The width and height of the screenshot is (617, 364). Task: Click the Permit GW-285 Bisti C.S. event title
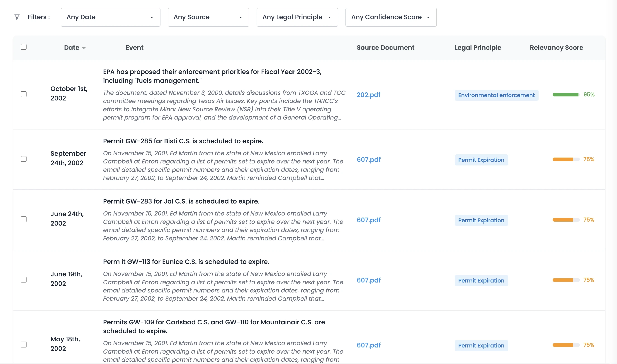click(x=183, y=141)
